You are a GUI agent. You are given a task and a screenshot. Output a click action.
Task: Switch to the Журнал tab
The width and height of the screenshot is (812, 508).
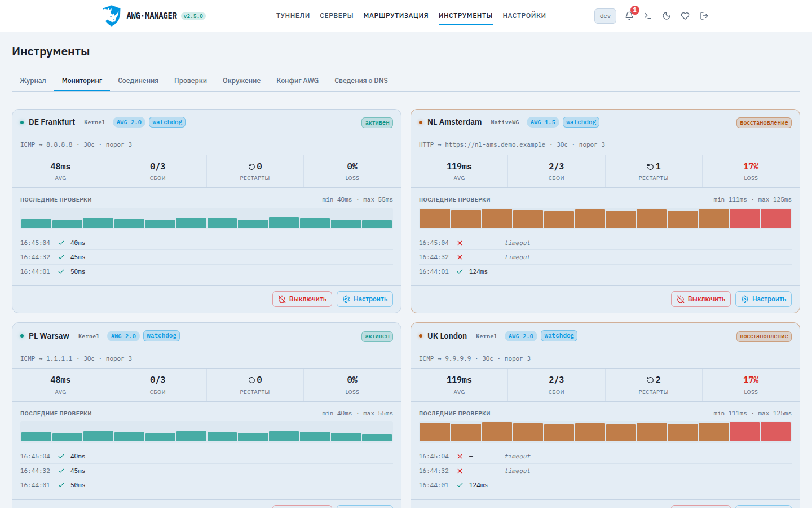click(33, 81)
